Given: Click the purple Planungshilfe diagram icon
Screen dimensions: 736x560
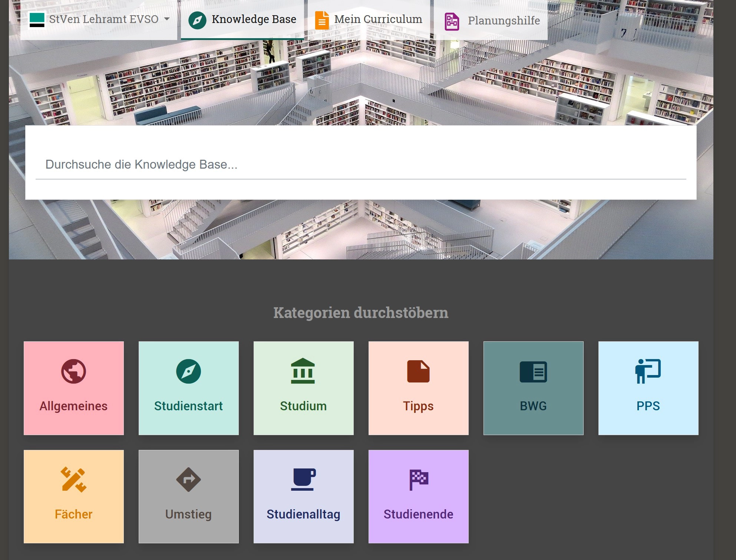Looking at the screenshot, I should click(452, 21).
